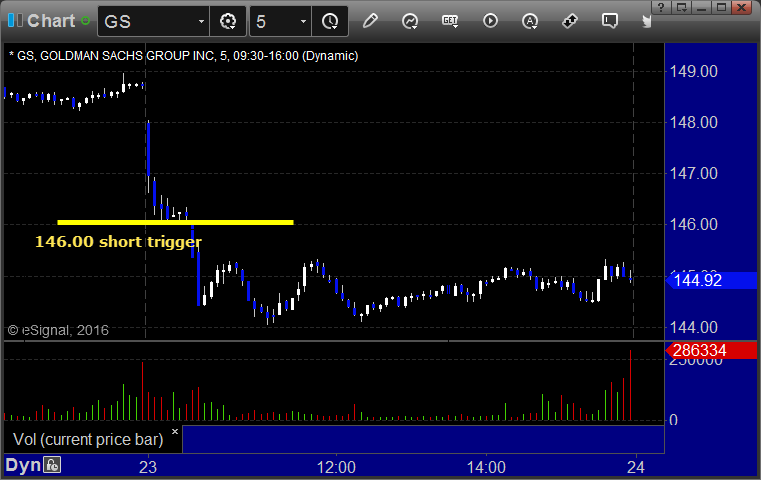Click the blue link bars next to Chart
This screenshot has height=480, width=761.
(15, 20)
